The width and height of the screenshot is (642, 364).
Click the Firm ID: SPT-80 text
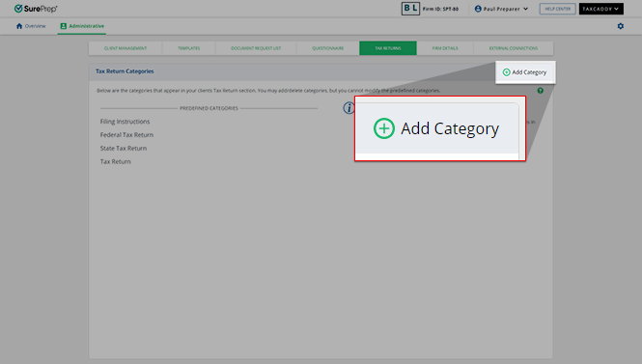(440, 9)
